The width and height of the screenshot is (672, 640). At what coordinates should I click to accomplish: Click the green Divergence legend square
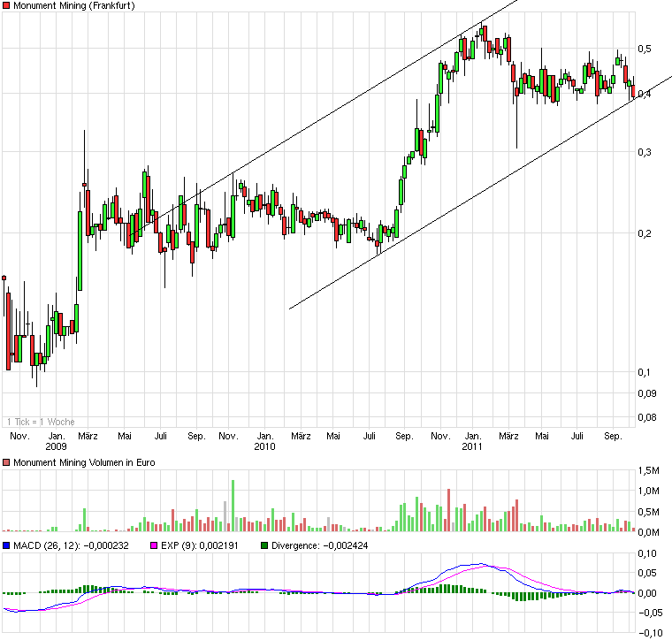264,545
